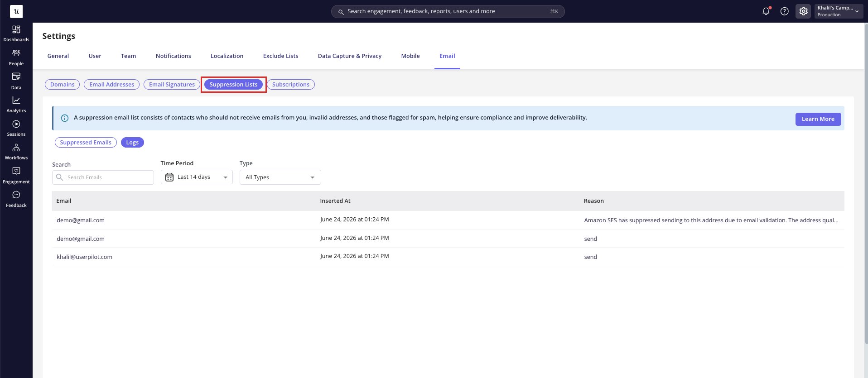Select the Email Signatures pill
Image resolution: width=868 pixels, height=378 pixels.
click(172, 85)
